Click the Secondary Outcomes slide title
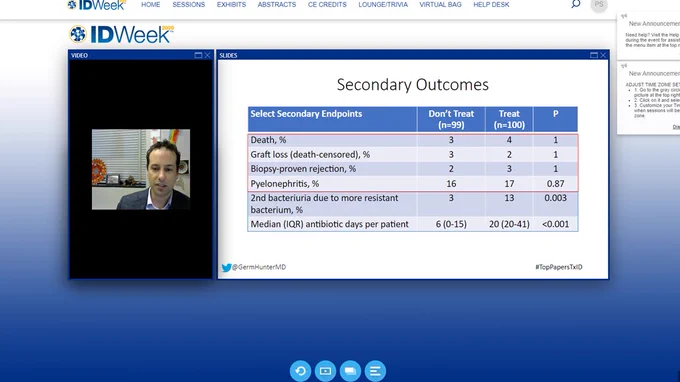The width and height of the screenshot is (680, 382). 412,85
